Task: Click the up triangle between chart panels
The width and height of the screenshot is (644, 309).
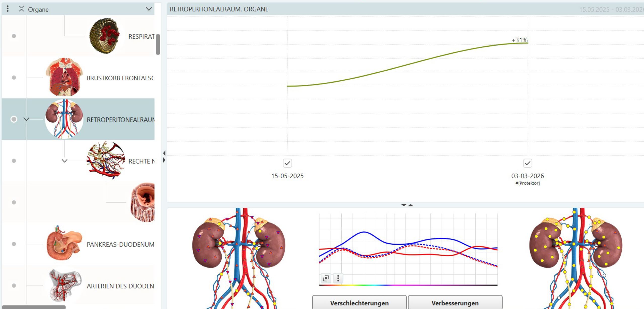Action: pos(411,205)
